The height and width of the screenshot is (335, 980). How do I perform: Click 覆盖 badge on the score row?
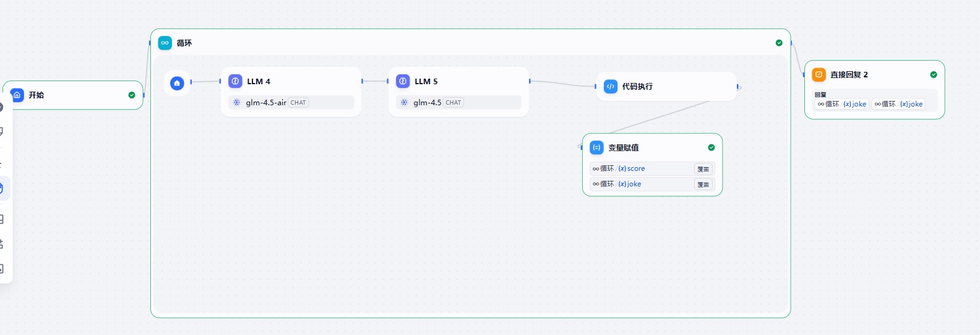click(x=703, y=169)
